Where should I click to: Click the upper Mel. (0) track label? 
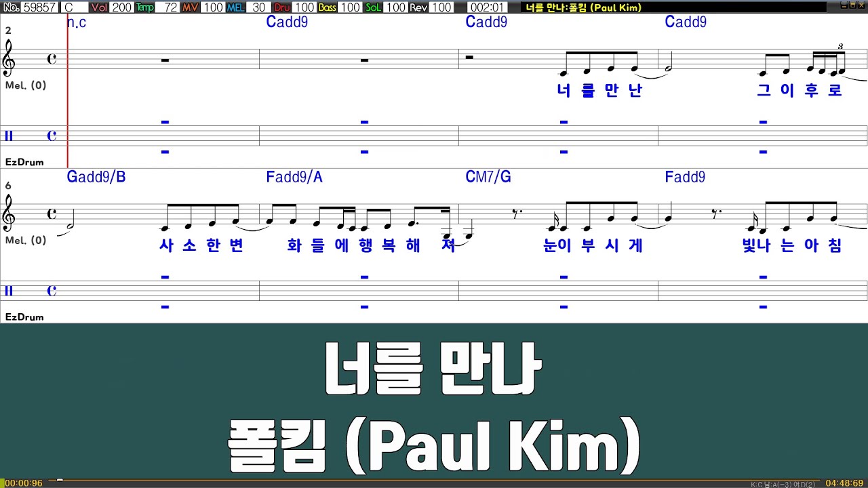tap(25, 85)
